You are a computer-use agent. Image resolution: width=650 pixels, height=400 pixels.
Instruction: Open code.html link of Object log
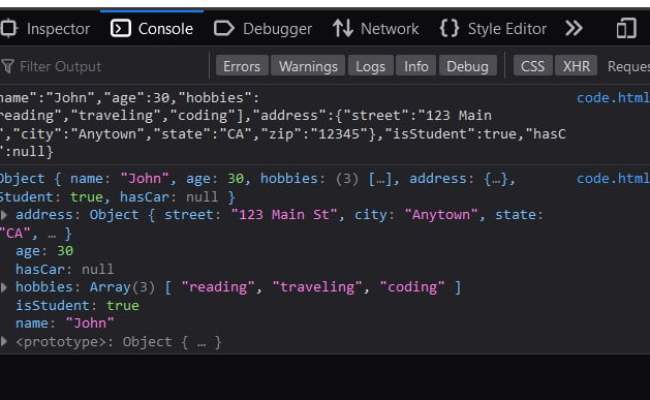tap(613, 179)
